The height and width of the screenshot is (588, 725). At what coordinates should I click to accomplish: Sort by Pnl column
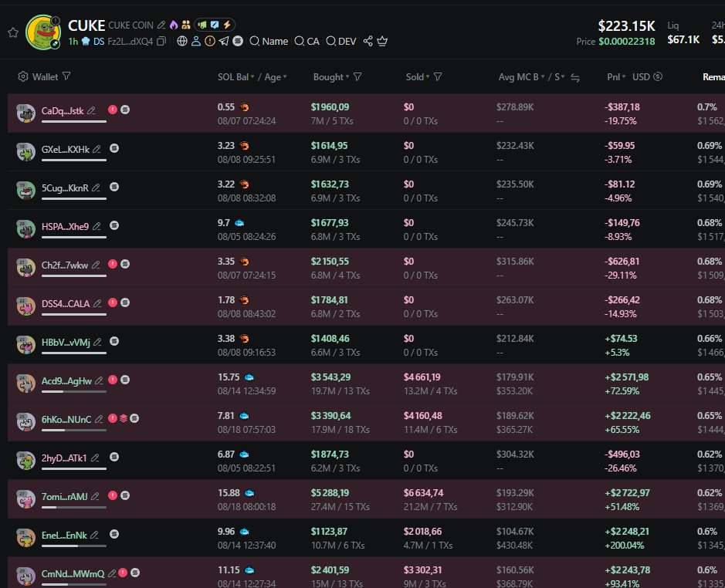[x=616, y=76]
